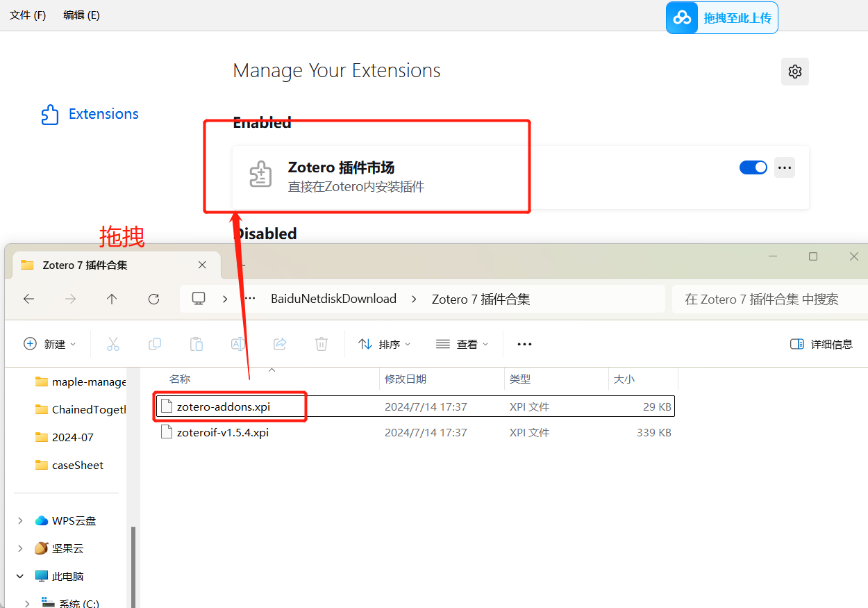
Task: Collapse the 此电脑 tree node
Action: click(x=20, y=576)
